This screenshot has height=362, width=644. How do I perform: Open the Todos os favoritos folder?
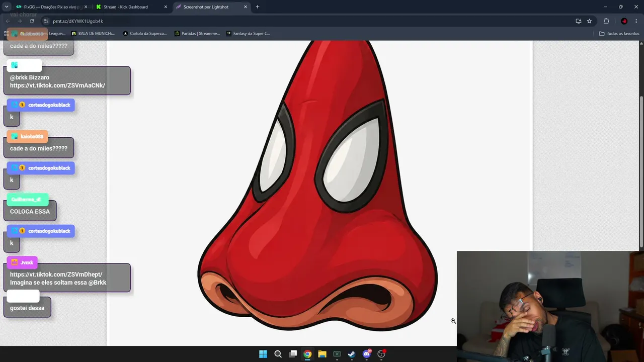pos(619,34)
